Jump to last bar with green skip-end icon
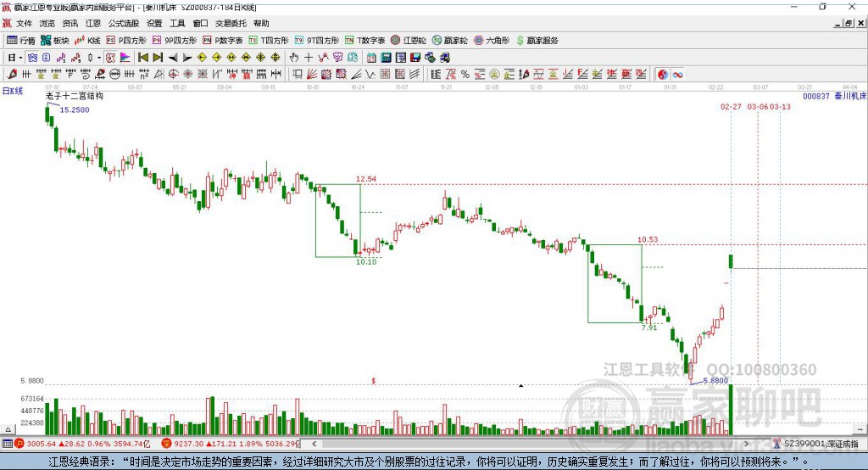Screen dimensions: 868x470 pyautogui.click(x=158, y=58)
